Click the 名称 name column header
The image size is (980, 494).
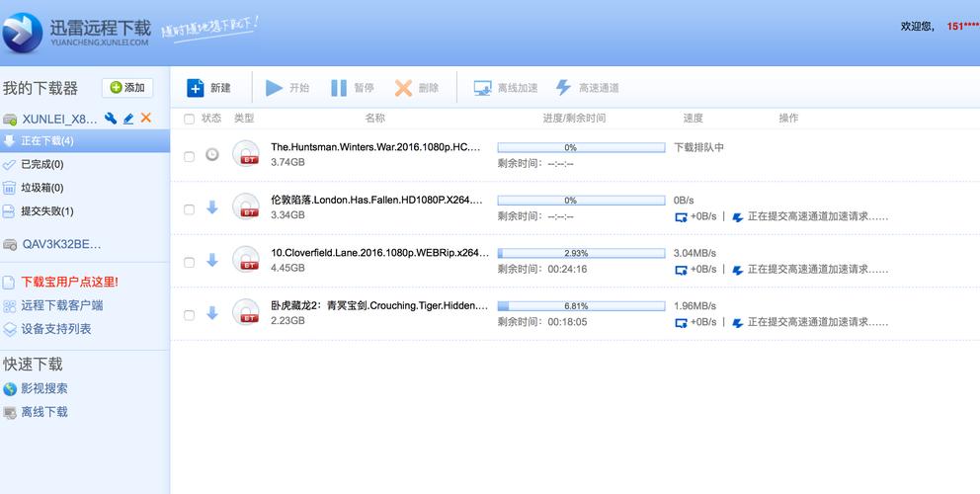click(375, 119)
